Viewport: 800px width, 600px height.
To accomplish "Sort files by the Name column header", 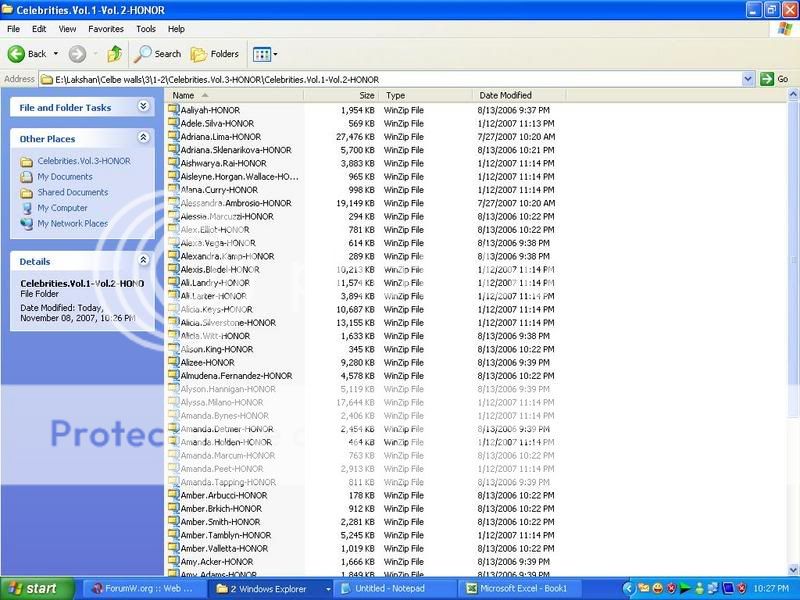I will 235,95.
